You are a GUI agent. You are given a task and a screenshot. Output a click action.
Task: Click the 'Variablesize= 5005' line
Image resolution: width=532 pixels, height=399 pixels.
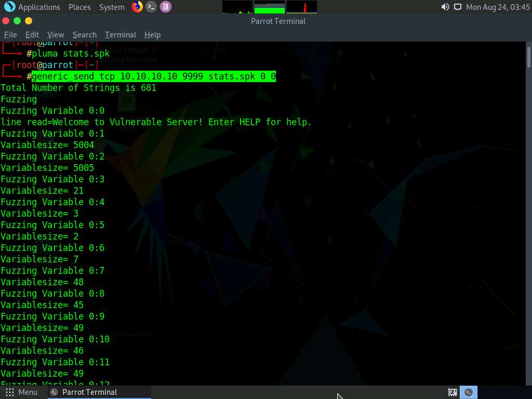coord(47,168)
